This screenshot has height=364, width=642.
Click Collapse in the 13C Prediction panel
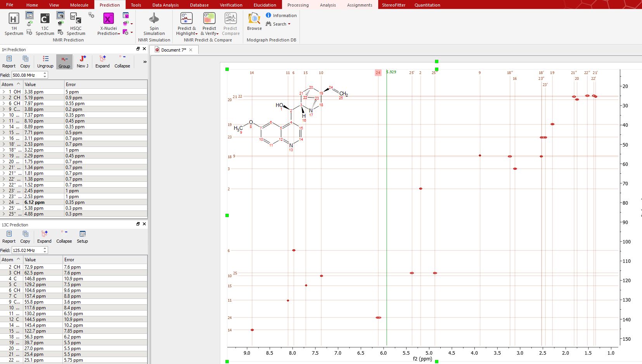pos(64,236)
